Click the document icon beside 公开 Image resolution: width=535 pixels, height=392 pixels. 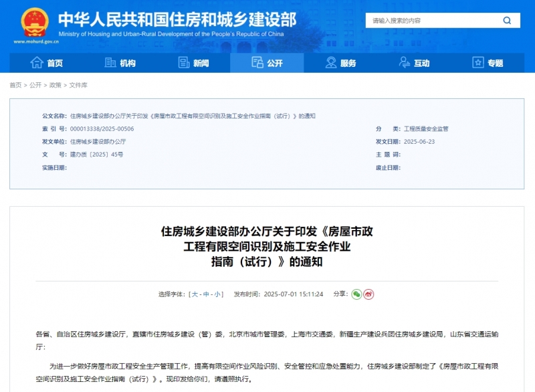click(257, 62)
